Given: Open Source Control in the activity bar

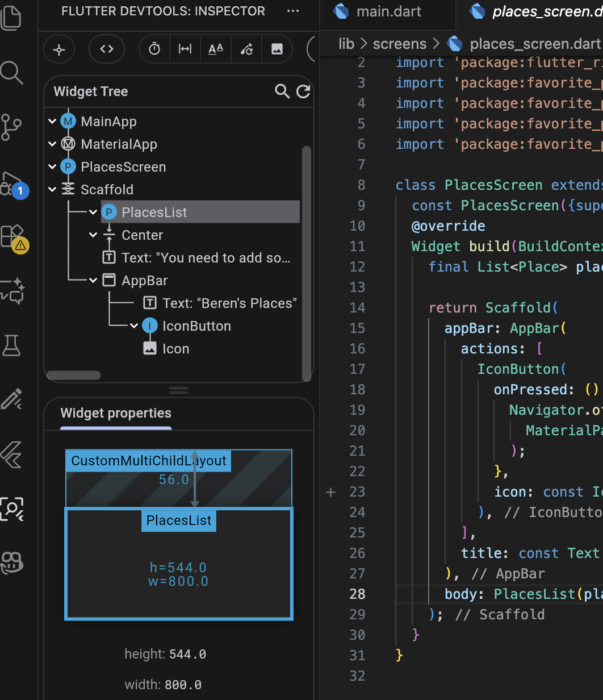Looking at the screenshot, I should pos(11,126).
